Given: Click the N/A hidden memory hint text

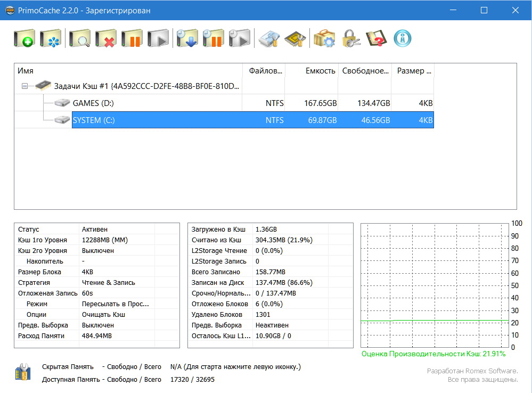Looking at the screenshot, I should tap(235, 367).
